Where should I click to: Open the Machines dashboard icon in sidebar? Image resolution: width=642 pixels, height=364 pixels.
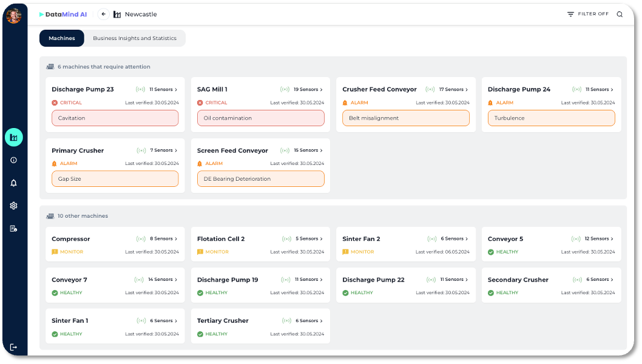point(13,137)
